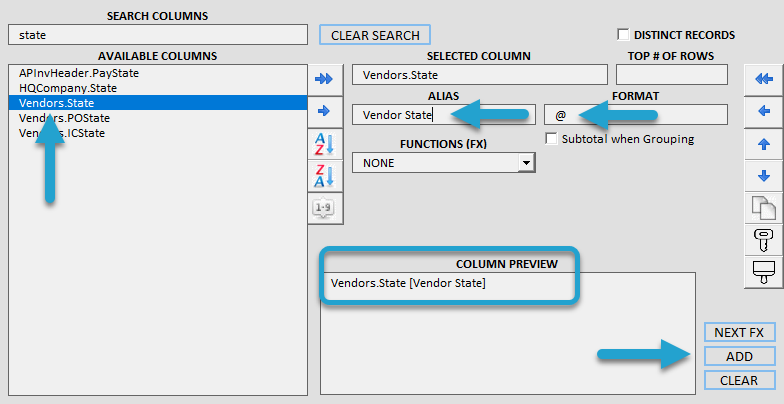Viewport: 784px width, 404px height.
Task: Click the CLEAR SEARCH button
Action: coord(375,36)
